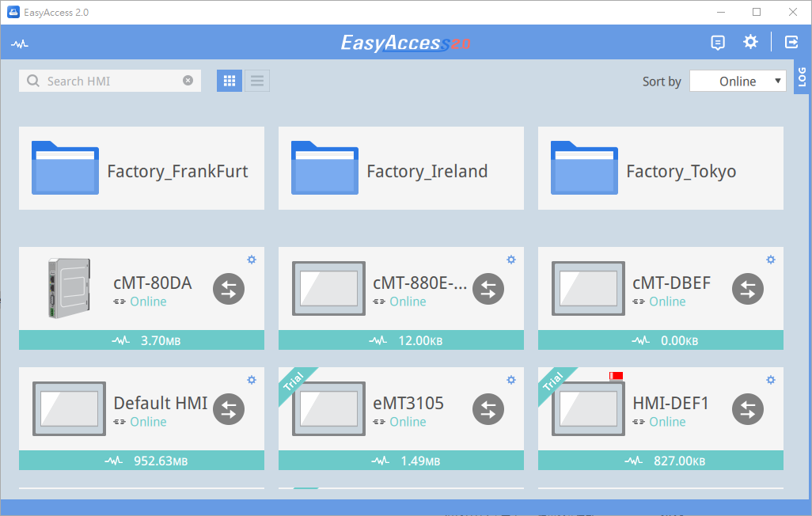Connect to cMT-880E via arrows button
Image resolution: width=812 pixels, height=516 pixels.
tap(488, 289)
